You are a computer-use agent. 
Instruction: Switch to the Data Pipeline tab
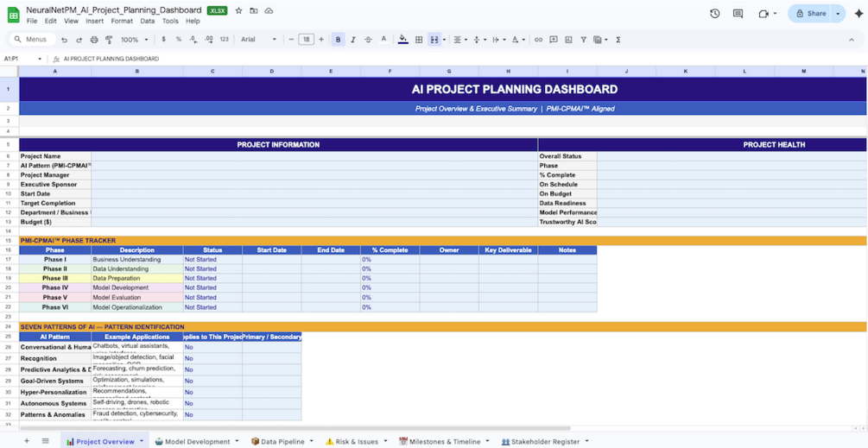click(x=282, y=441)
